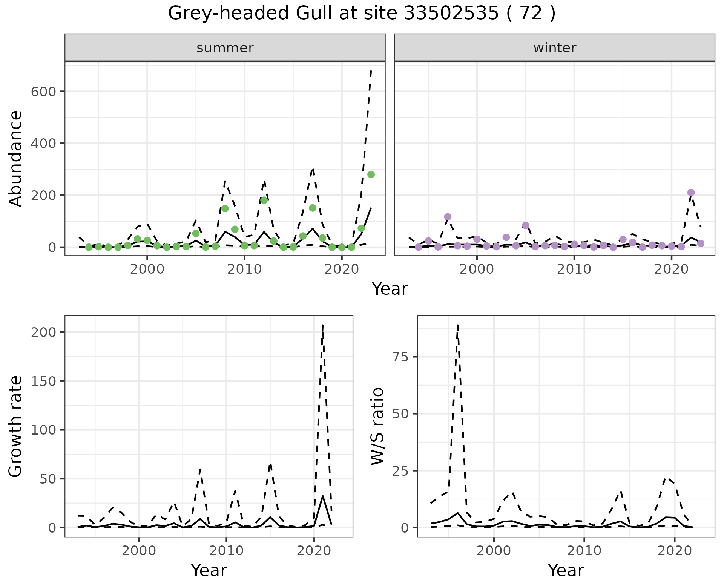Screen dimensions: 724x588
Task: Click the purple point near 1997 in winter panel
Action: click(x=448, y=217)
